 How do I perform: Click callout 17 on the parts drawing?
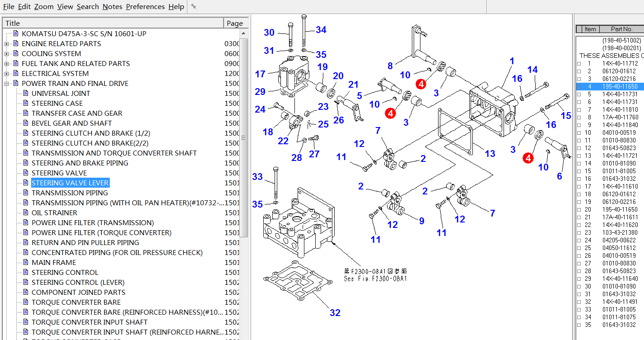point(260,74)
